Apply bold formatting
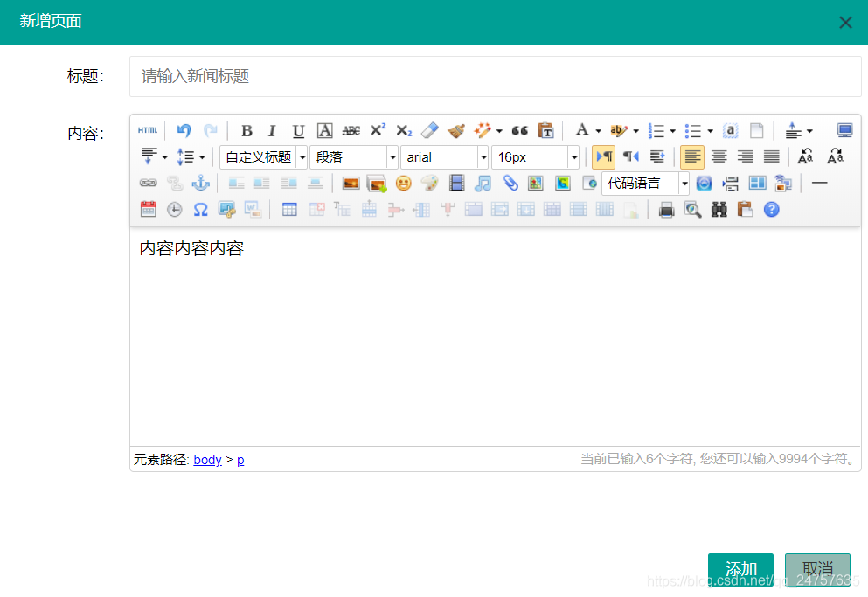868x597 pixels. [x=246, y=129]
